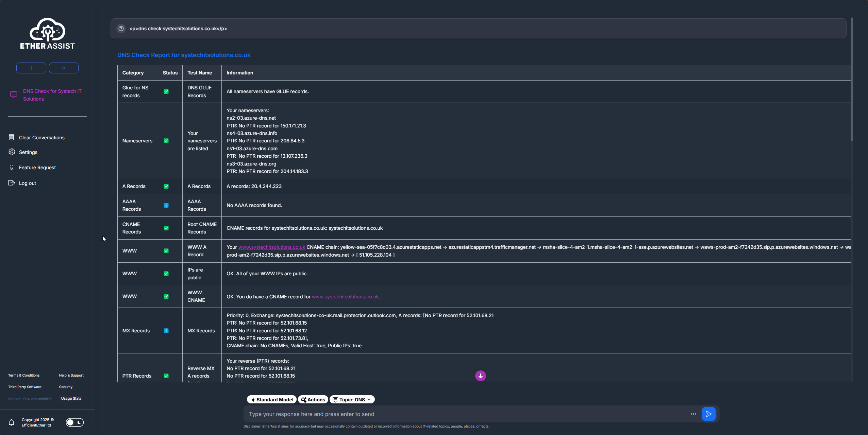
Task: Click the green check status for the WWW CNAME row
Action: tap(166, 296)
